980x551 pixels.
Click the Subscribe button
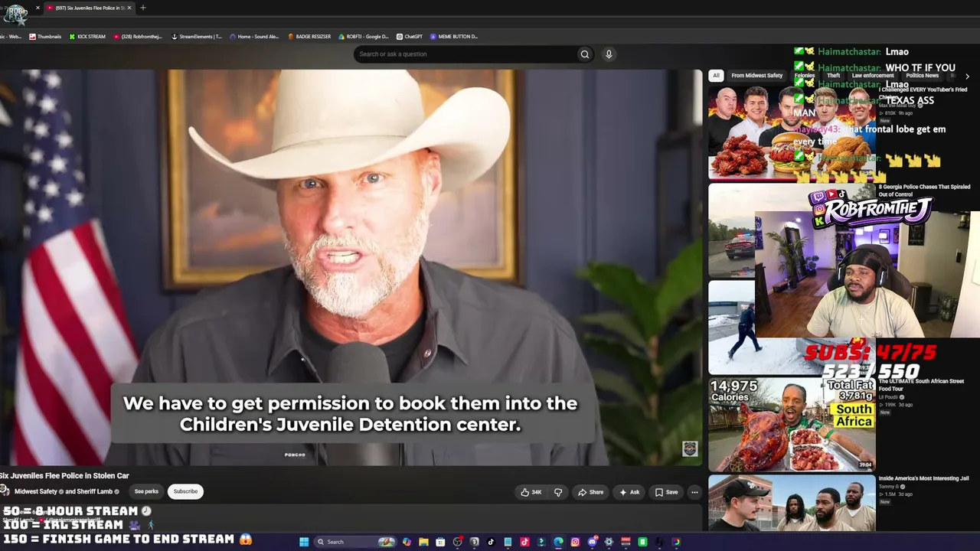point(185,491)
